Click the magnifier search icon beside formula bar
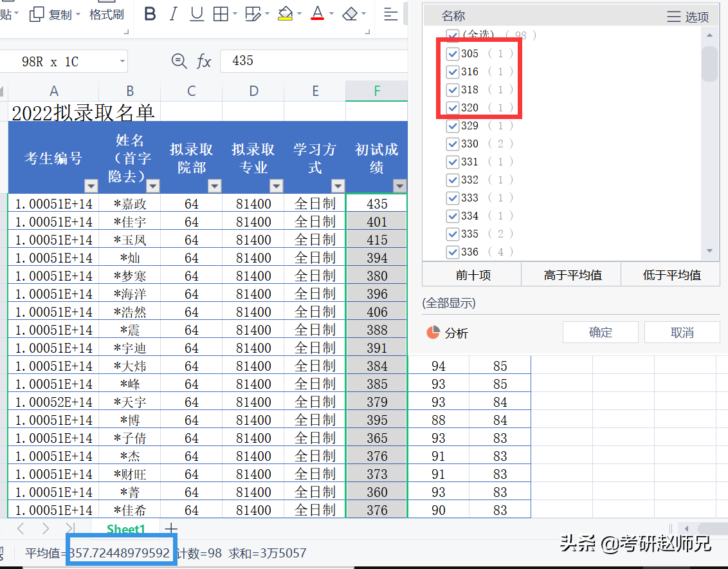728x569 pixels. [x=179, y=61]
